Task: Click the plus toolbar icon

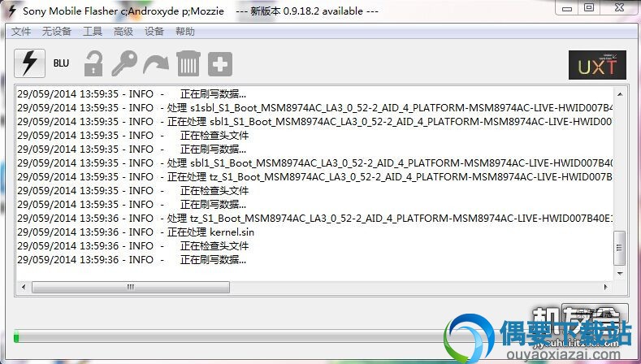Action: 220,64
